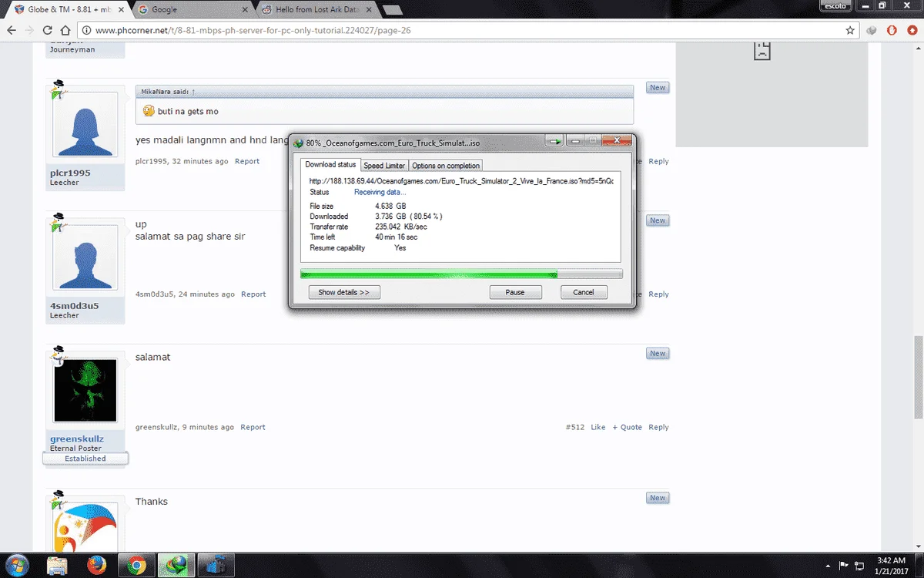Click the download URL text in dialog
The image size is (924, 578).
click(x=461, y=180)
